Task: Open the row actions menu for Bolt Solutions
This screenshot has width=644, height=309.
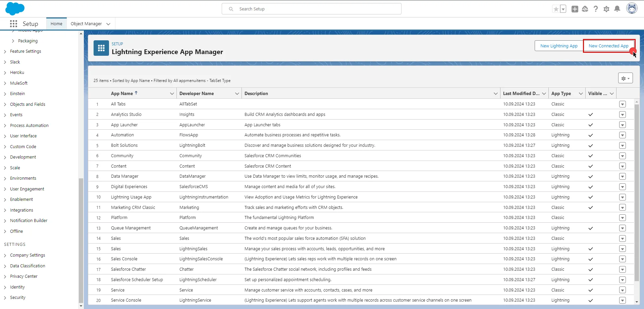Action: click(623, 145)
